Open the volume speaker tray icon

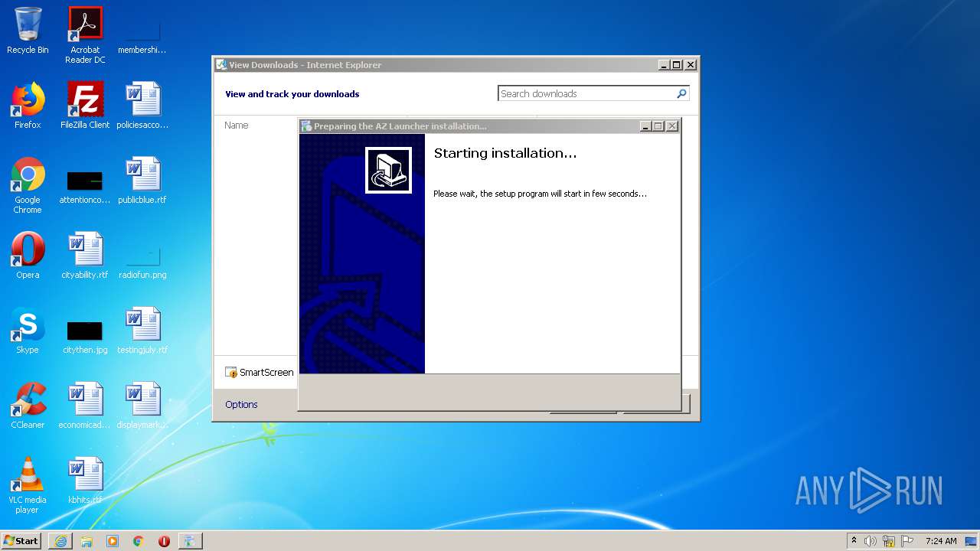[871, 541]
